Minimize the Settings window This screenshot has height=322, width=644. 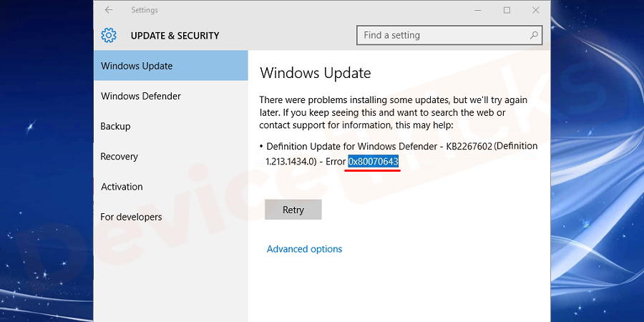478,10
